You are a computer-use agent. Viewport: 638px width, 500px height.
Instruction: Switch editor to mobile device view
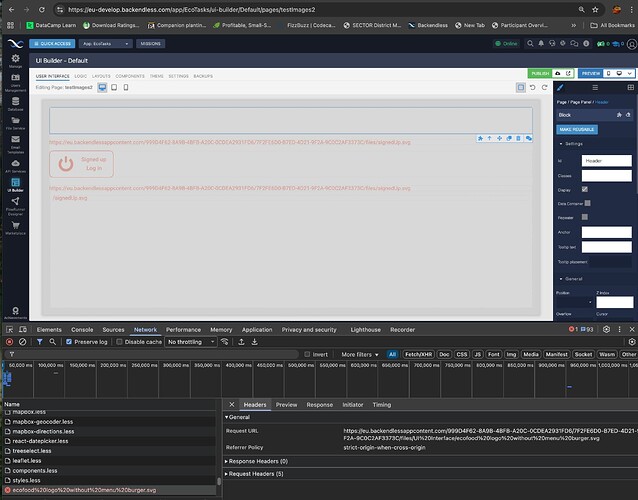[x=125, y=88]
